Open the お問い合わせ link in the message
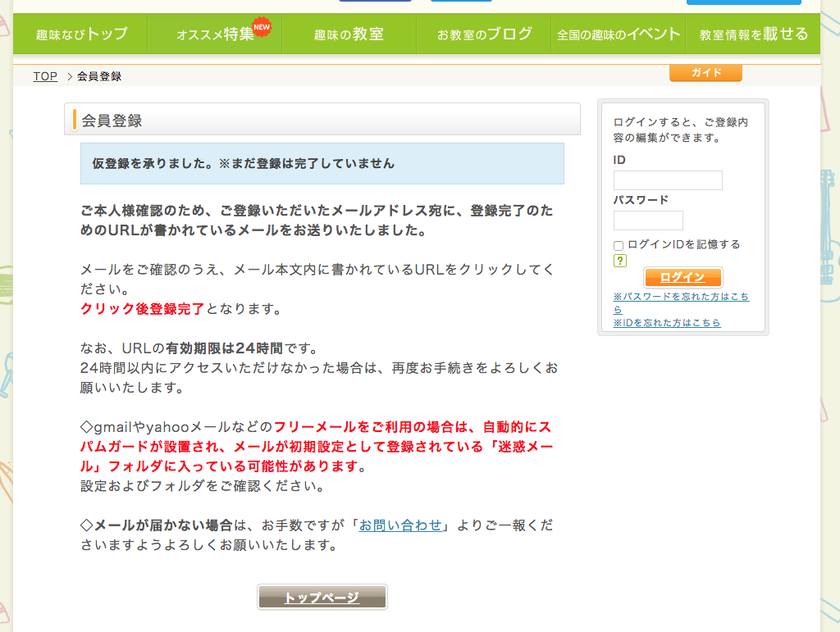Image resolution: width=840 pixels, height=632 pixels. pyautogui.click(x=400, y=525)
